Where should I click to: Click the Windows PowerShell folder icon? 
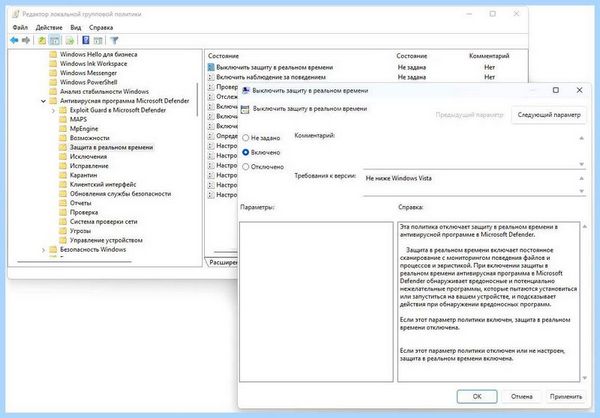[53, 82]
